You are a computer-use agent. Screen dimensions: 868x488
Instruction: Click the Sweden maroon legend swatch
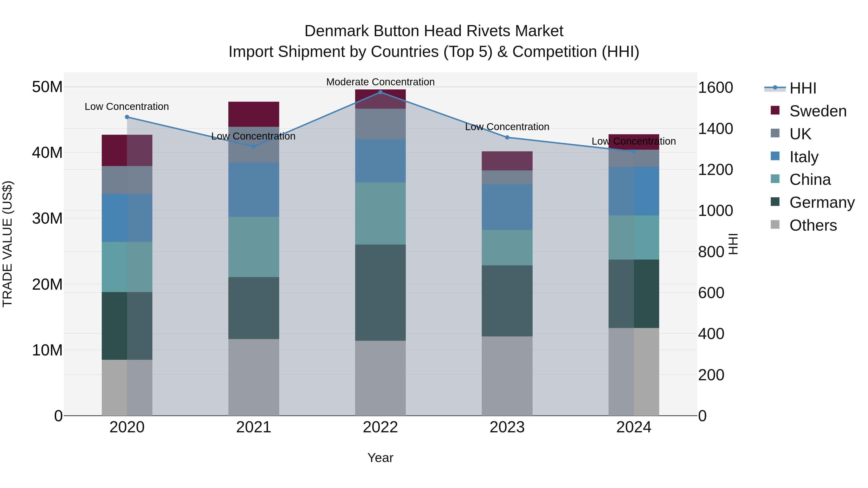pos(775,110)
